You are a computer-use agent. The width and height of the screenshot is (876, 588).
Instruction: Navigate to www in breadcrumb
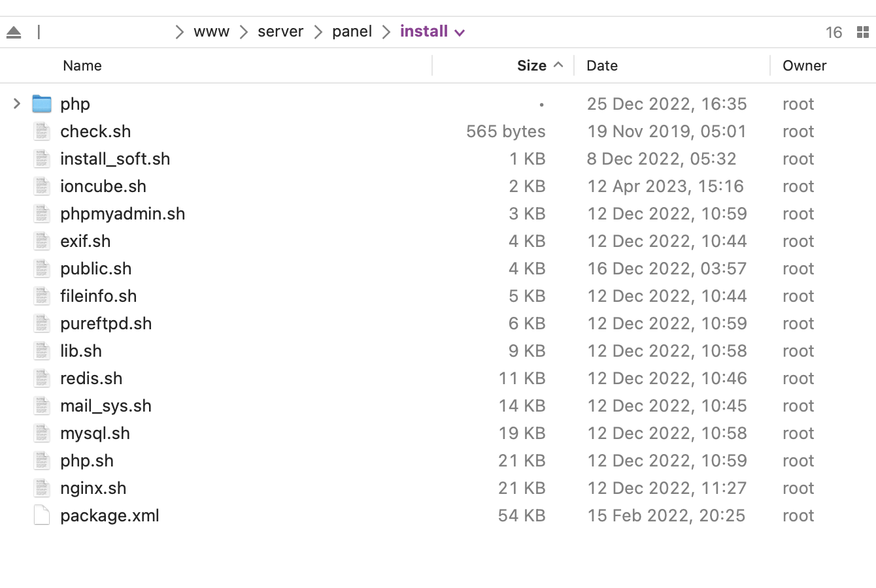[211, 32]
